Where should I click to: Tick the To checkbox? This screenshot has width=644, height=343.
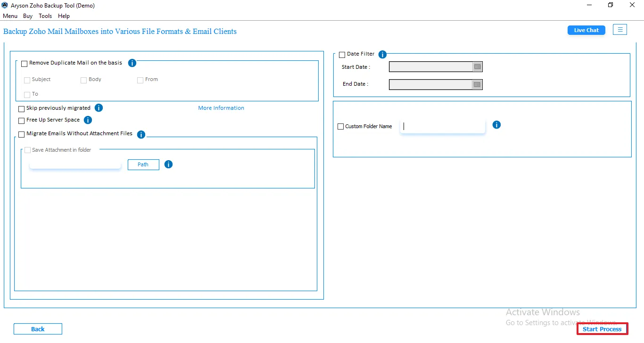point(27,95)
